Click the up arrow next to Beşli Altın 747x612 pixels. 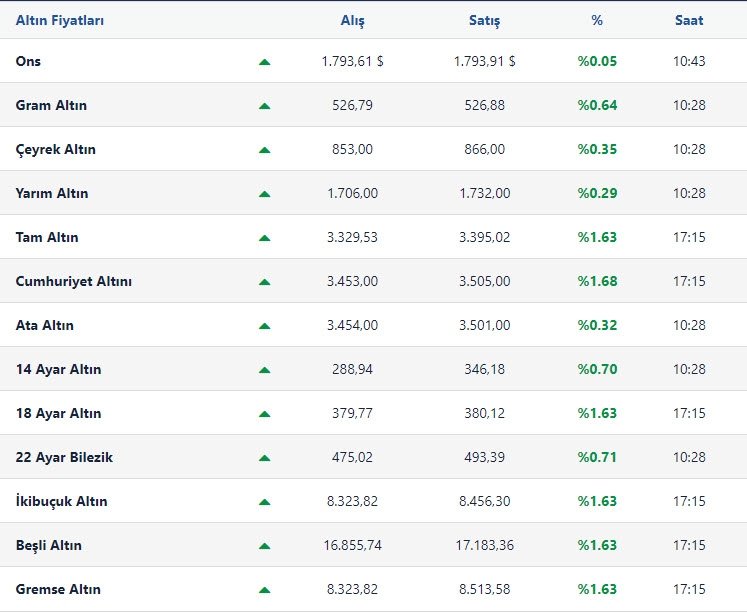(x=264, y=546)
